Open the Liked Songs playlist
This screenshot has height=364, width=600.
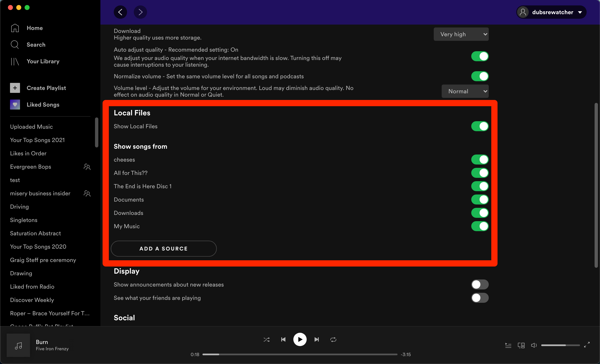pyautogui.click(x=42, y=105)
